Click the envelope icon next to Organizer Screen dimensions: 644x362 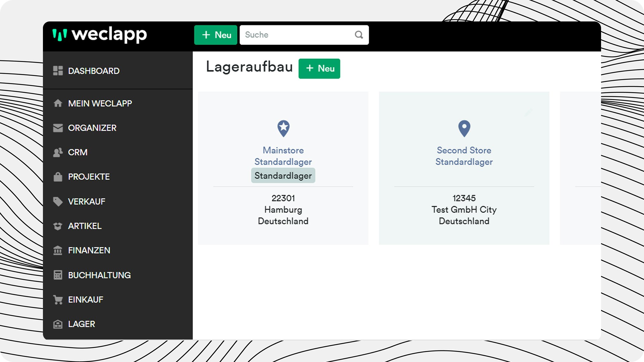point(58,128)
